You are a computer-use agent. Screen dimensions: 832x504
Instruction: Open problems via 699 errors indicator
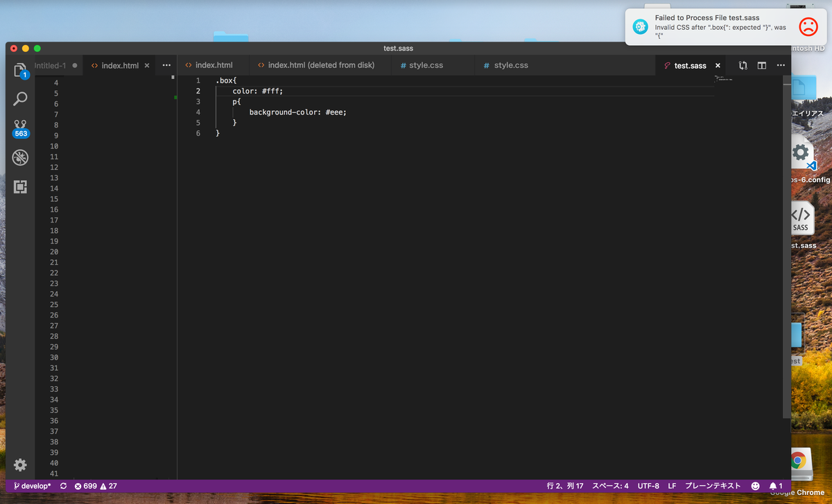pyautogui.click(x=85, y=486)
